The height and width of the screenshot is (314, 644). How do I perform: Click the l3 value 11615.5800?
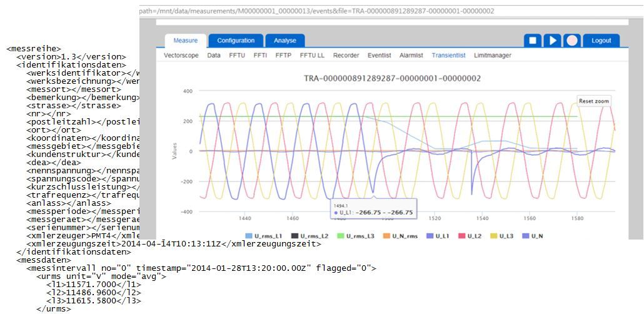(x=94, y=301)
